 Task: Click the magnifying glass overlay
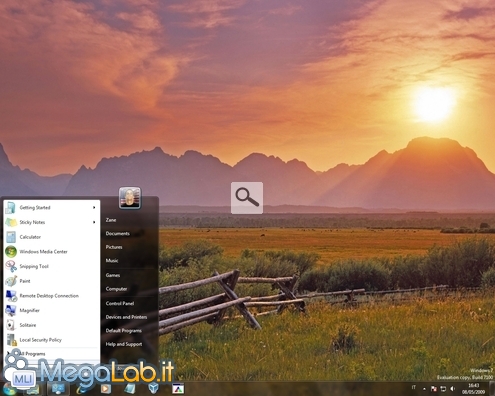247,198
